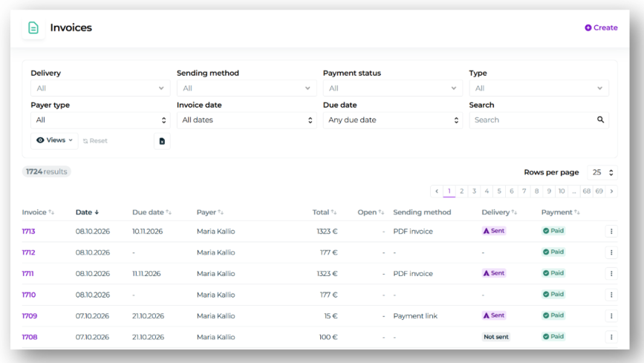Screen dimensions: 644x363
Task: Open invoice 1712 link
Action: 28,252
